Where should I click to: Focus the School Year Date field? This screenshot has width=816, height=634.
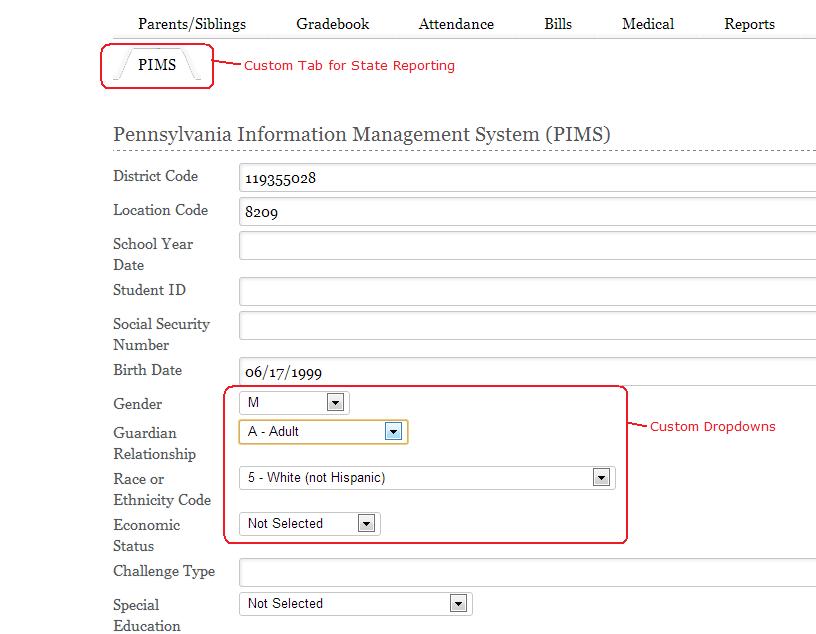tap(527, 246)
